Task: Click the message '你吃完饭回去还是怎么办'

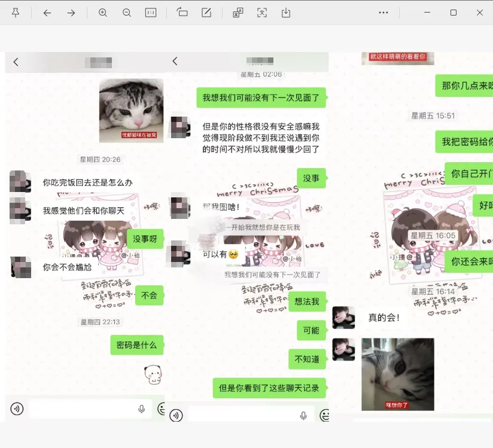Action: [88, 182]
